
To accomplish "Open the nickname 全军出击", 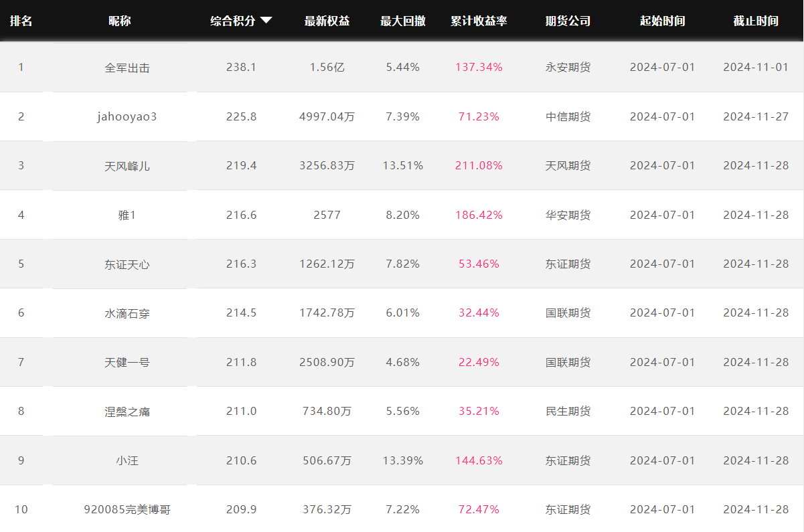I will click(x=127, y=68).
